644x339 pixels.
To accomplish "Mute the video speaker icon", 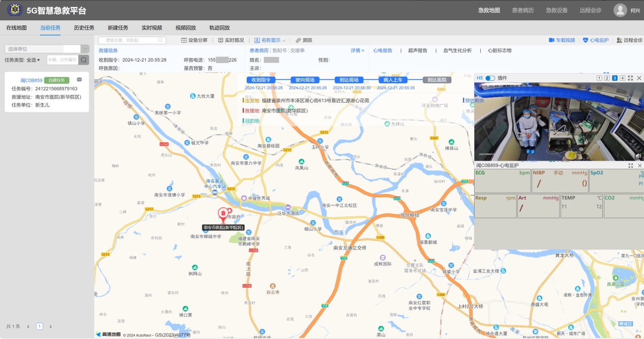I will 639,156.
